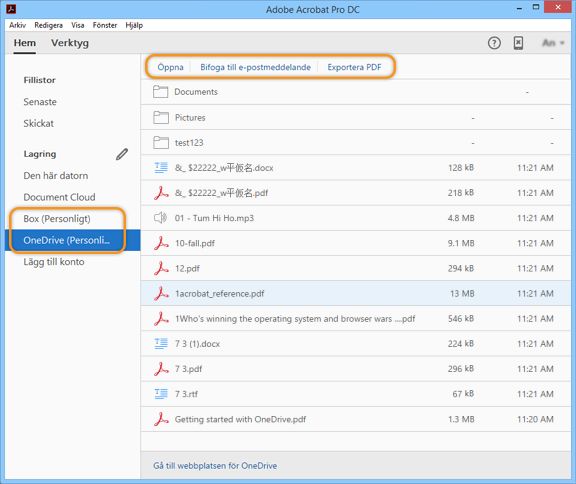Click the mobile link device icon
576x484 pixels.
[x=518, y=43]
